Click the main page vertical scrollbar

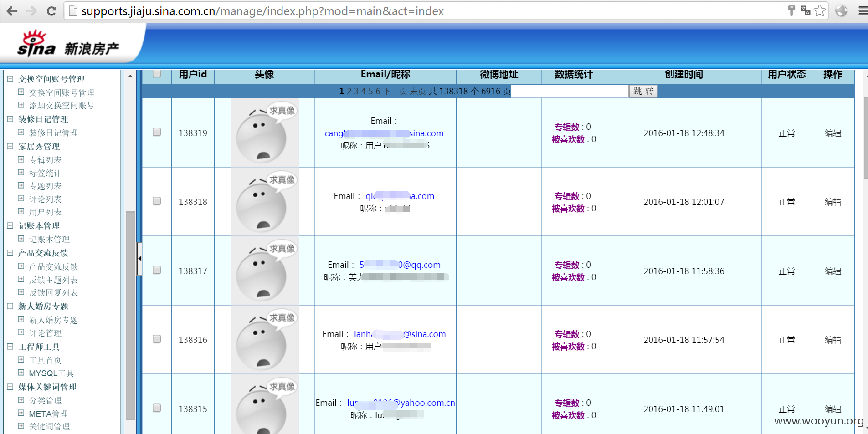pos(866,138)
